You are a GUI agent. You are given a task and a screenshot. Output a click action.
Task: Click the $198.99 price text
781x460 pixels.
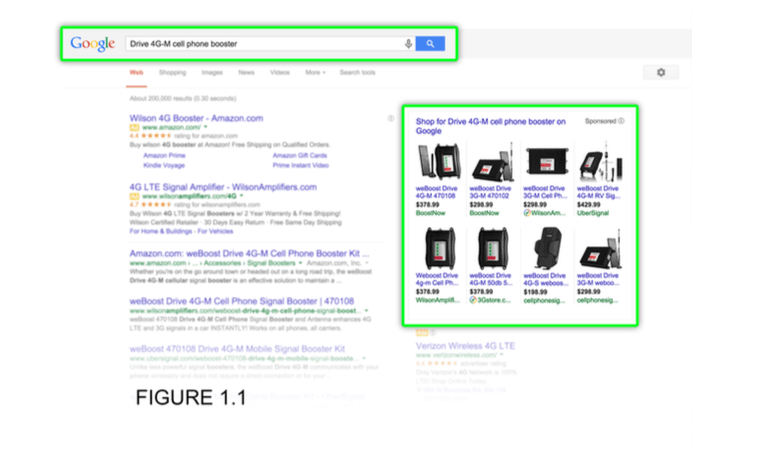[535, 292]
